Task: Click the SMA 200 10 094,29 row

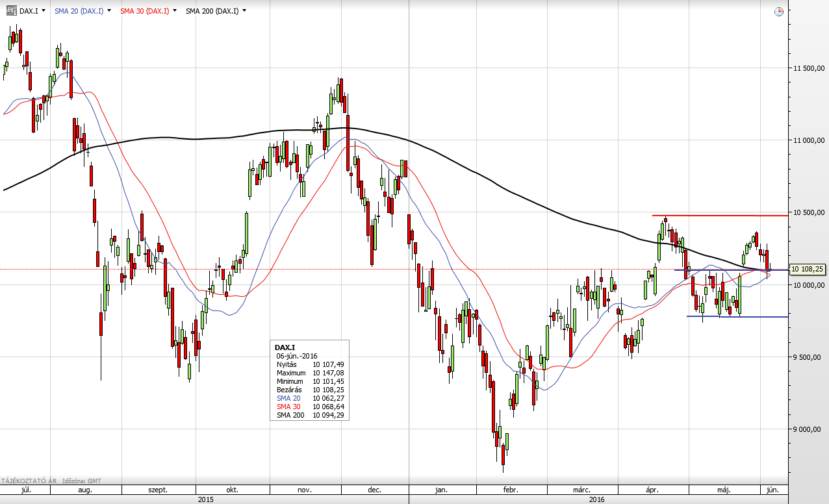Action: coord(310,415)
